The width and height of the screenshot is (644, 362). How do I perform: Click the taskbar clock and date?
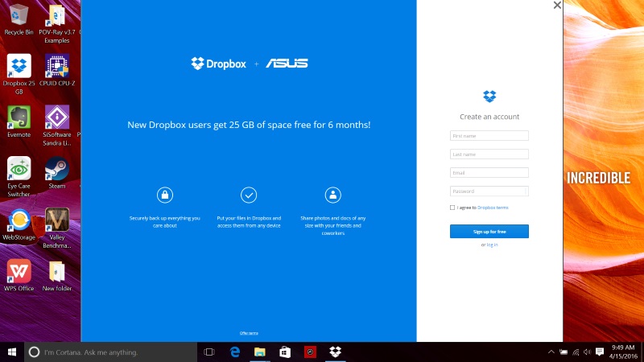point(623,352)
